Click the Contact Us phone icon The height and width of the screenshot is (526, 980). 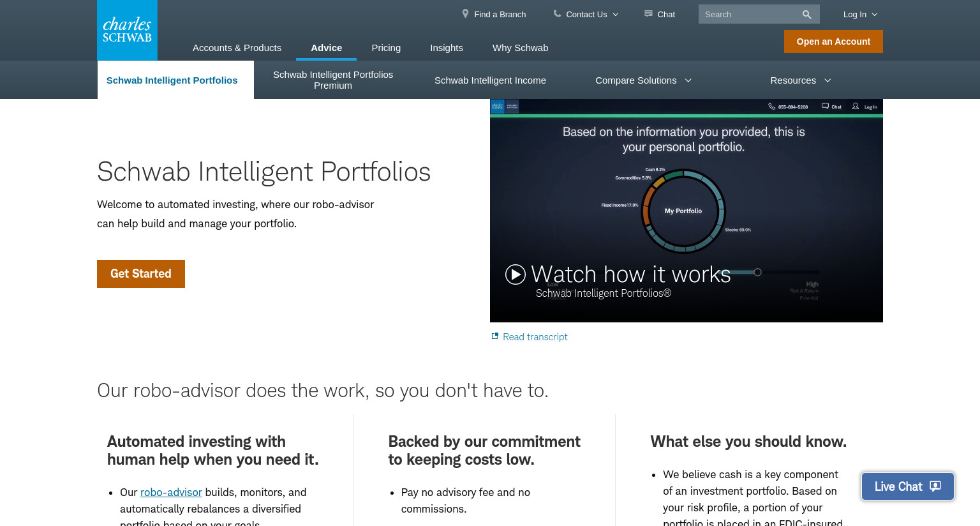click(557, 13)
